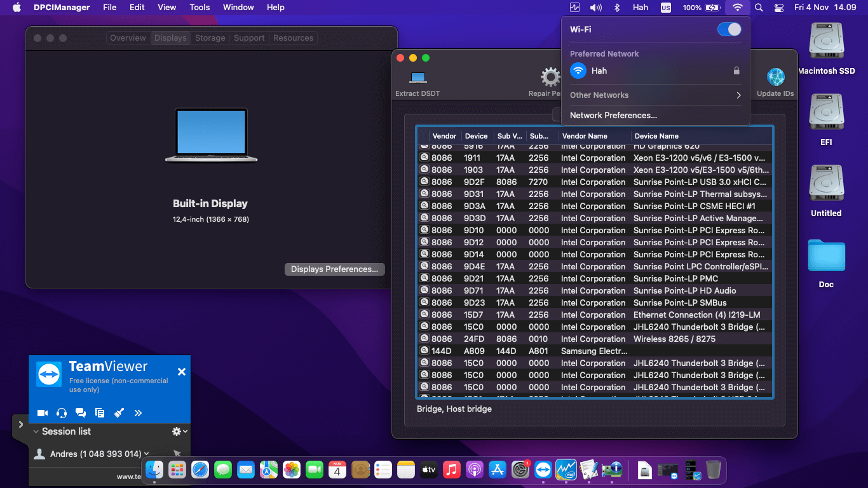This screenshot has height=488, width=868.
Task: Click the TeamViewer whiteboard brush icon
Action: coord(119,413)
